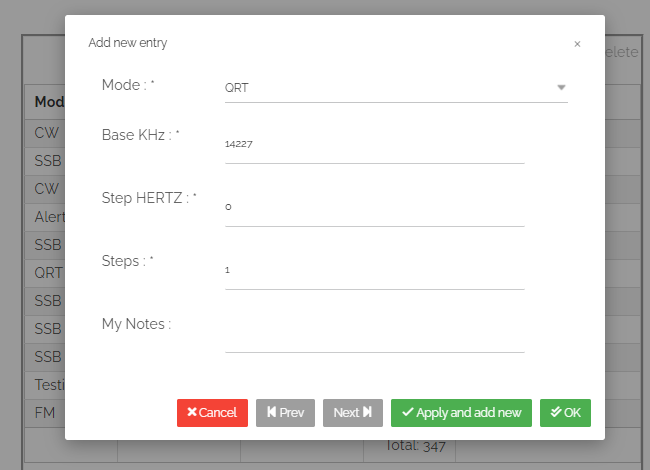Close the Add new entry dialog
Screen dimensions: 650x470
click(577, 44)
